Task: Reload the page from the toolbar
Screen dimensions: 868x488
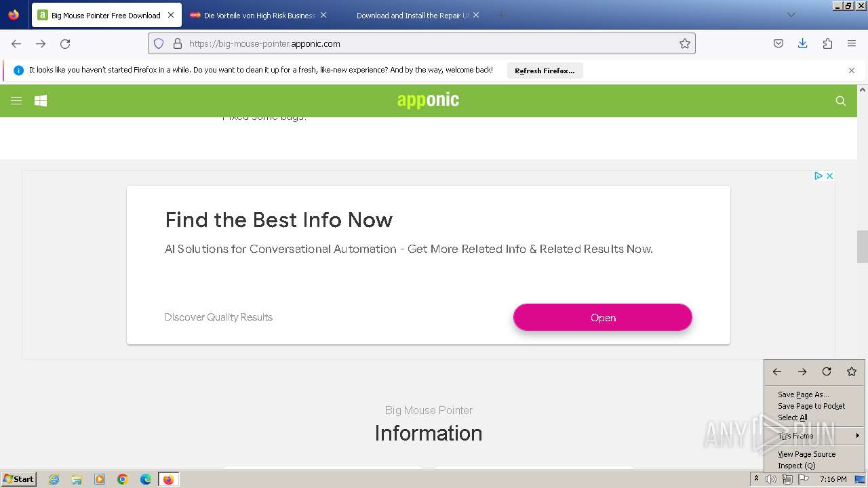Action: pyautogui.click(x=65, y=43)
